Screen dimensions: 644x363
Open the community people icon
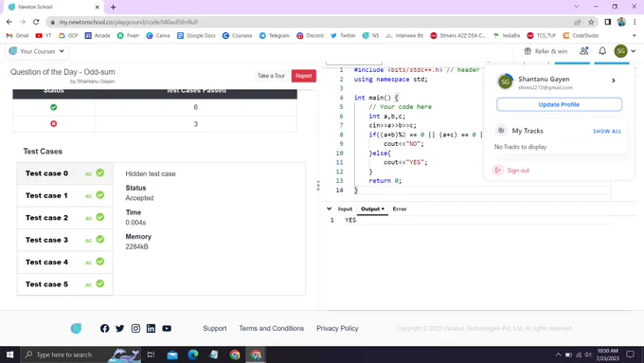[583, 51]
